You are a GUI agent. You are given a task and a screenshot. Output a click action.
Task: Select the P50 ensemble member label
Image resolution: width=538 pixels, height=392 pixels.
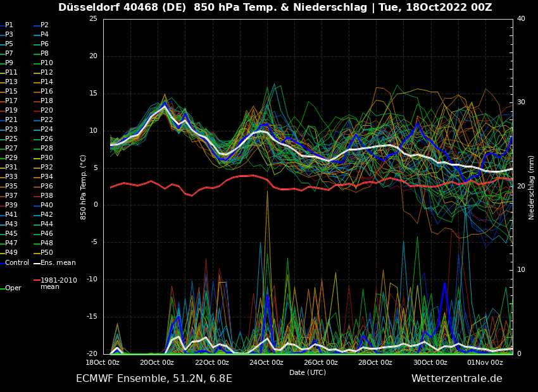[47, 253]
